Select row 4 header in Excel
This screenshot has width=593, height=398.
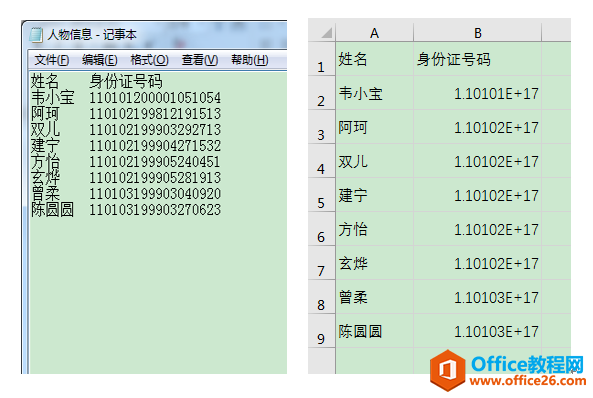pos(321,161)
